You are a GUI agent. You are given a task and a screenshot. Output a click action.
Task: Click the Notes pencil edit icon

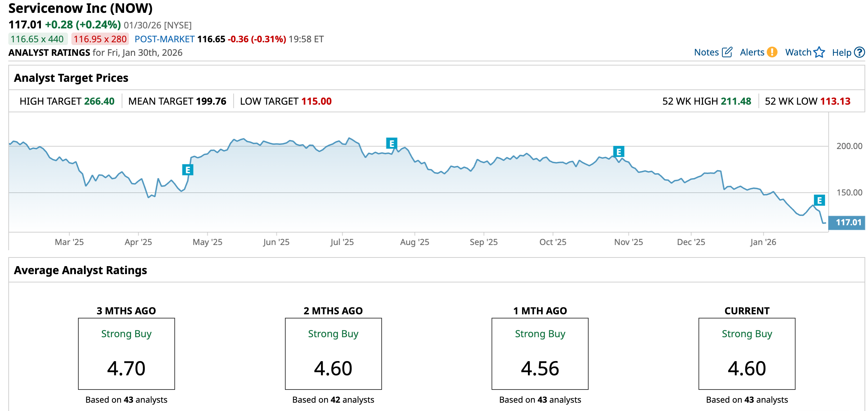tap(727, 52)
